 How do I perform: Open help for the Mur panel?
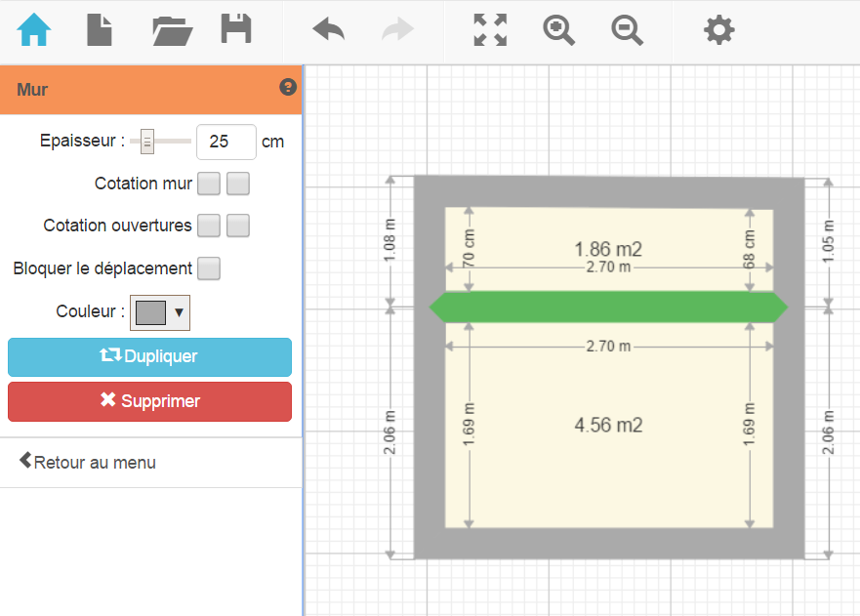[x=288, y=88]
